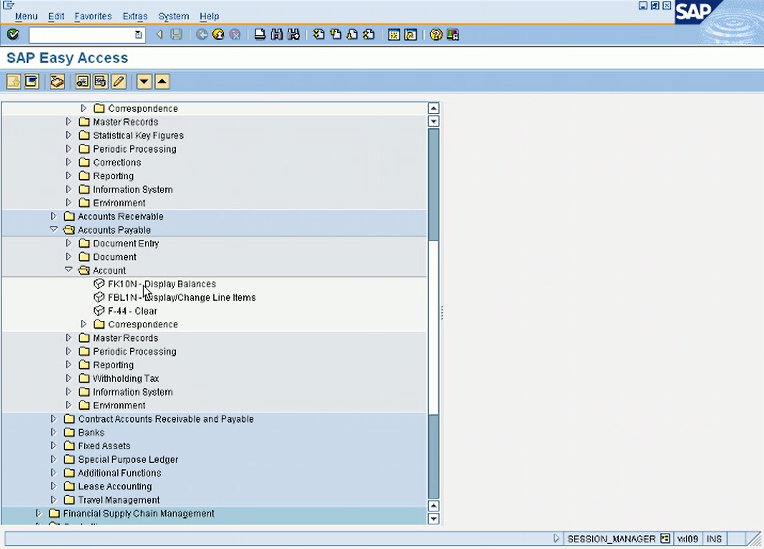
Task: Expand the Banks folder
Action: (54, 432)
